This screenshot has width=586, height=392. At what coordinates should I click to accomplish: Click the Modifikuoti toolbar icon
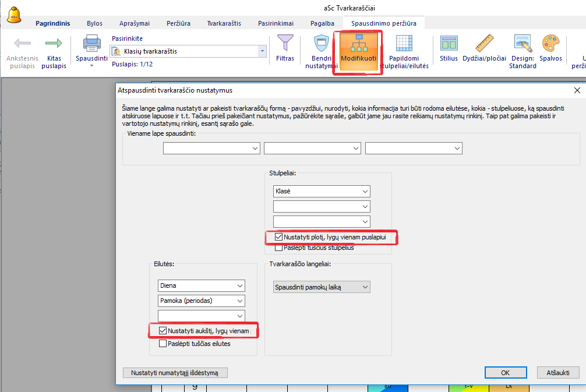click(x=358, y=45)
